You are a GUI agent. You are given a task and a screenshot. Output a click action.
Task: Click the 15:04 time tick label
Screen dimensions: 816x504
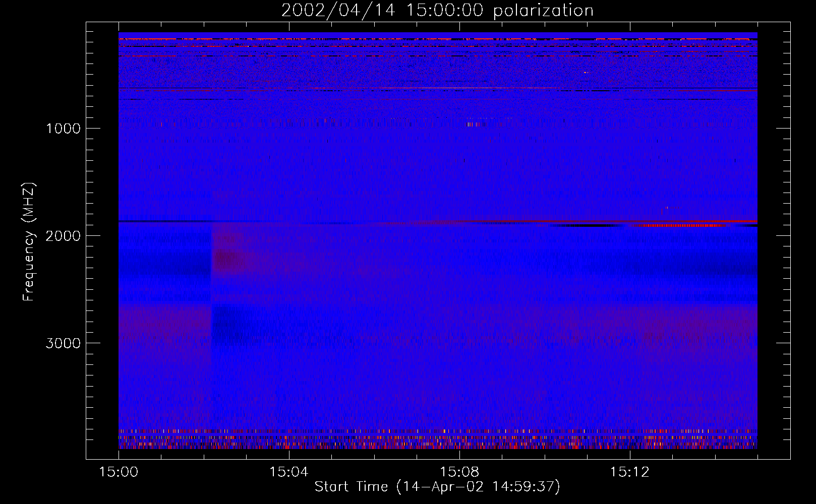288,472
